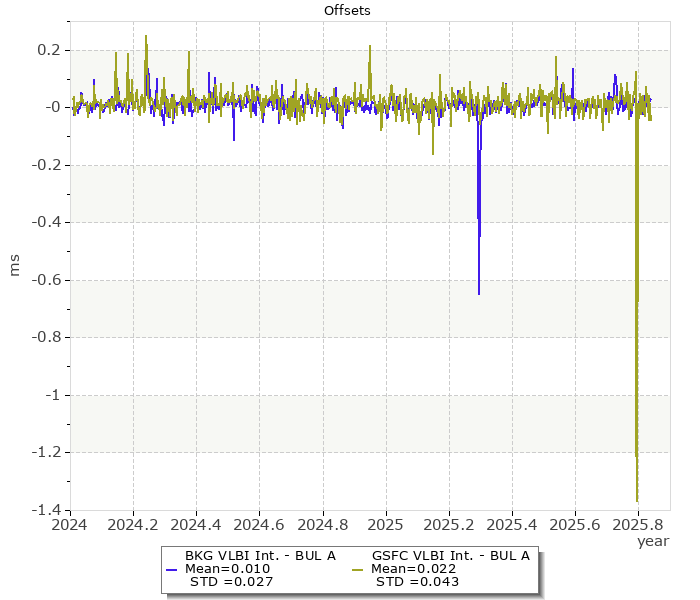Viewport: 700px width, 600px height.
Task: Click the -0.6 y-axis tick label
Action: [48, 280]
